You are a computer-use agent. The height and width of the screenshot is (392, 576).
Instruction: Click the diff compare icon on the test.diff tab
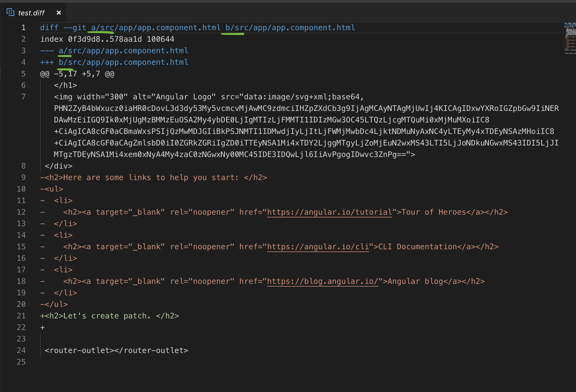(10, 12)
